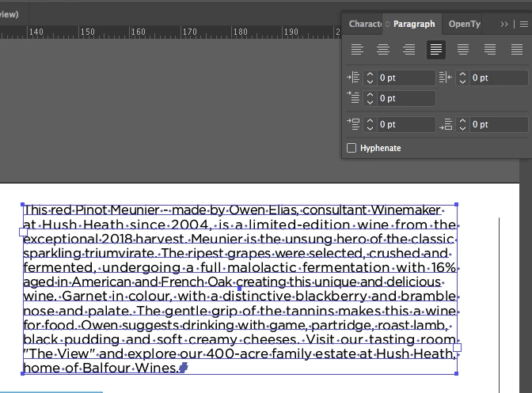Click the text frame out port square
532x393 pixels.
457,348
